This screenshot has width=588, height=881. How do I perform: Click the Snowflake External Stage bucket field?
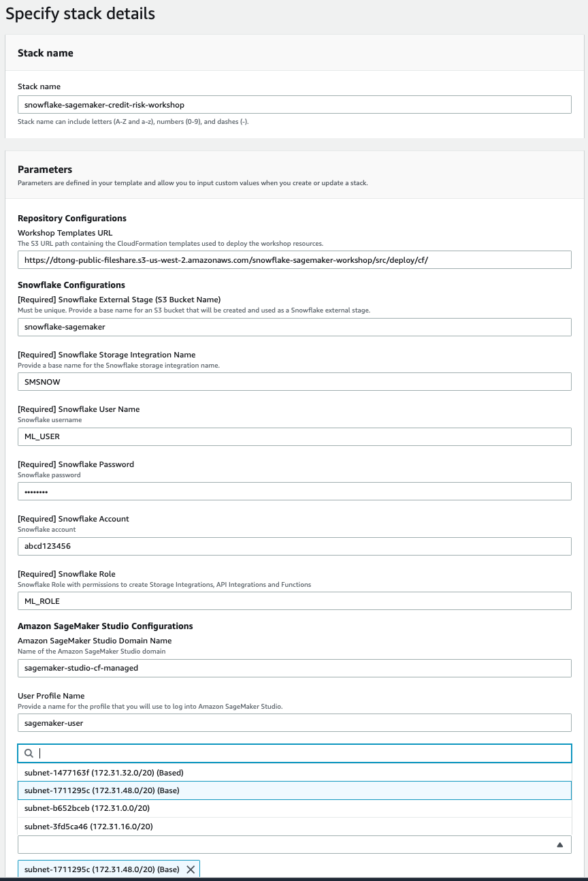point(294,327)
